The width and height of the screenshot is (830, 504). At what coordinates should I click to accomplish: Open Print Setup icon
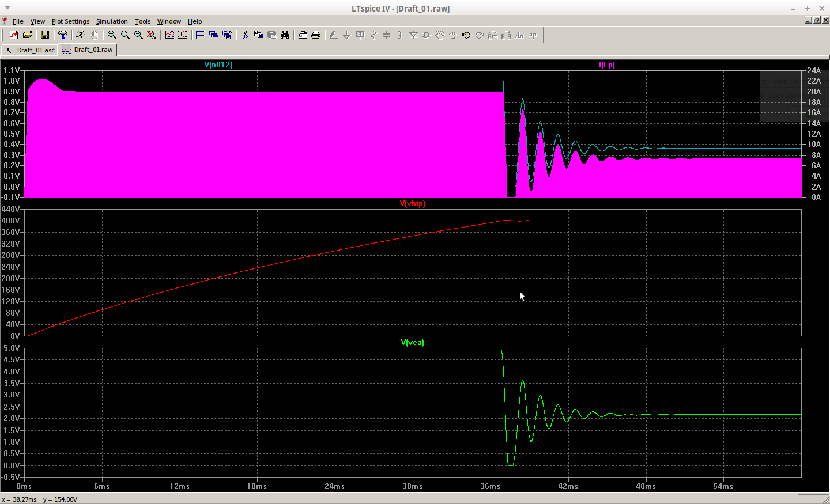point(303,35)
